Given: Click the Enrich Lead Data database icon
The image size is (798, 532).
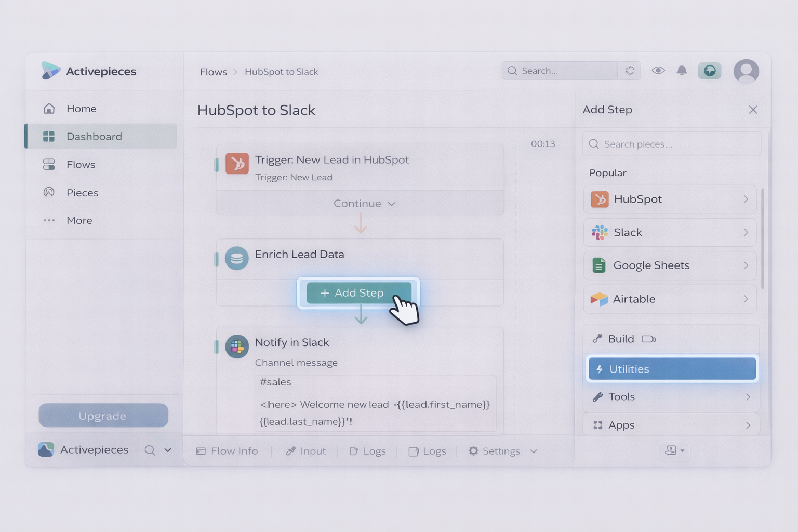Looking at the screenshot, I should click(x=236, y=258).
